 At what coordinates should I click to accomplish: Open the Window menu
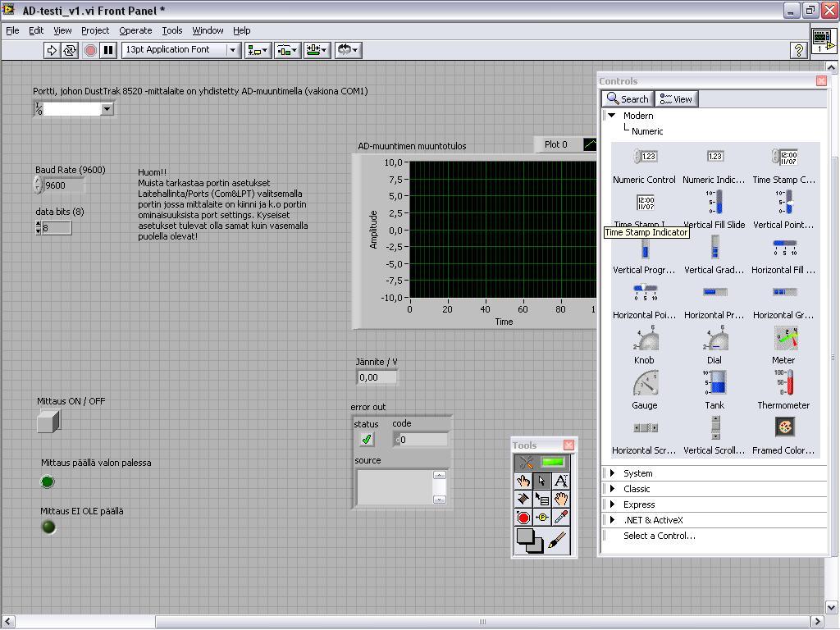tap(208, 30)
